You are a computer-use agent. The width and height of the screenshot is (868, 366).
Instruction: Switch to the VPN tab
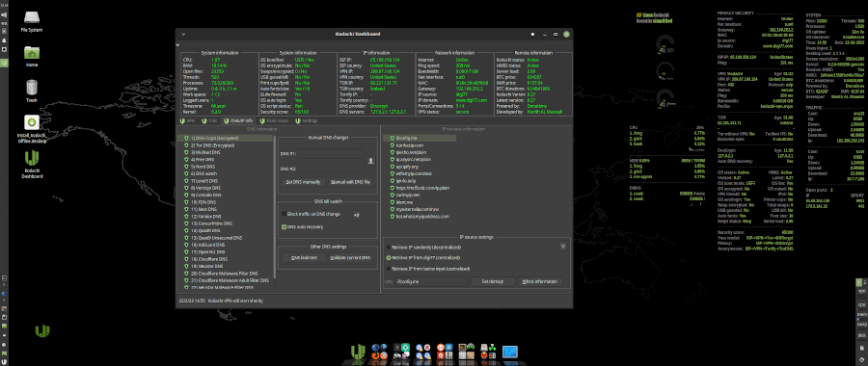click(188, 120)
